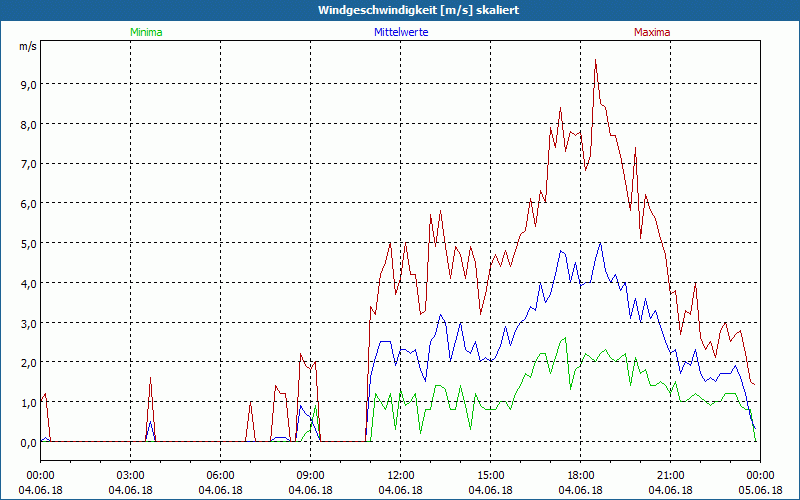The width and height of the screenshot is (800, 500).
Task: Click the 3,0 y-axis value
Action: [28, 323]
